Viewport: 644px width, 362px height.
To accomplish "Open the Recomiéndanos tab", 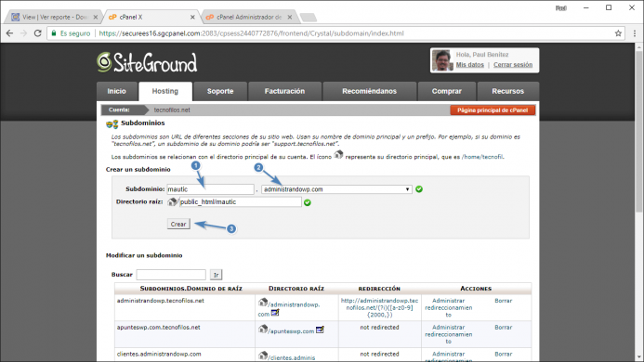I will pos(369,91).
